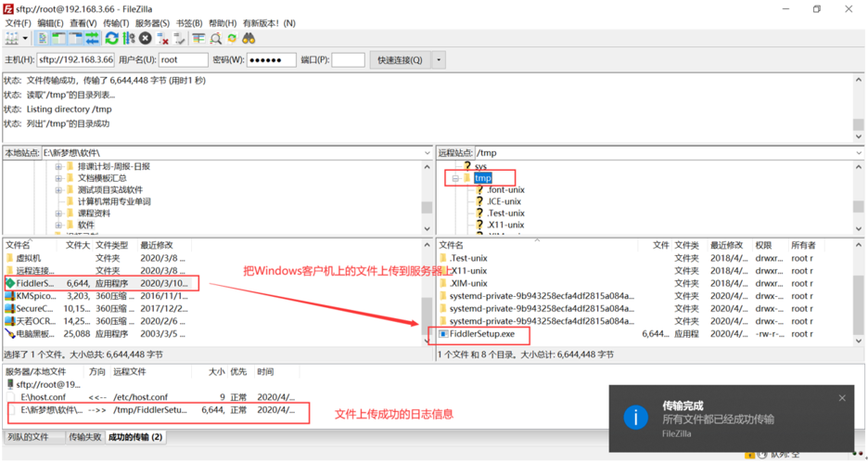Click the 电脑黑板 application icon

coord(10,334)
